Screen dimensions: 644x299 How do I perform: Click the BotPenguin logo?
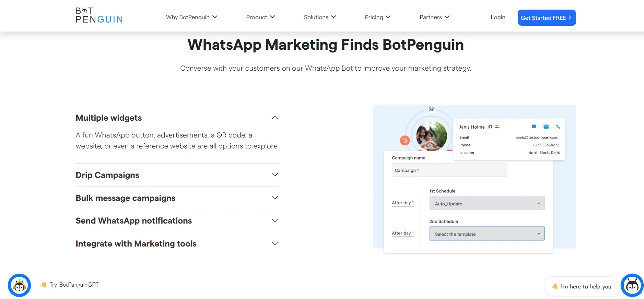point(99,15)
